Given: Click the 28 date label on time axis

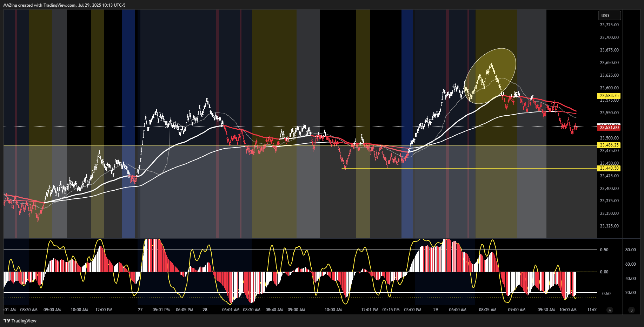Looking at the screenshot, I should click(x=205, y=310).
